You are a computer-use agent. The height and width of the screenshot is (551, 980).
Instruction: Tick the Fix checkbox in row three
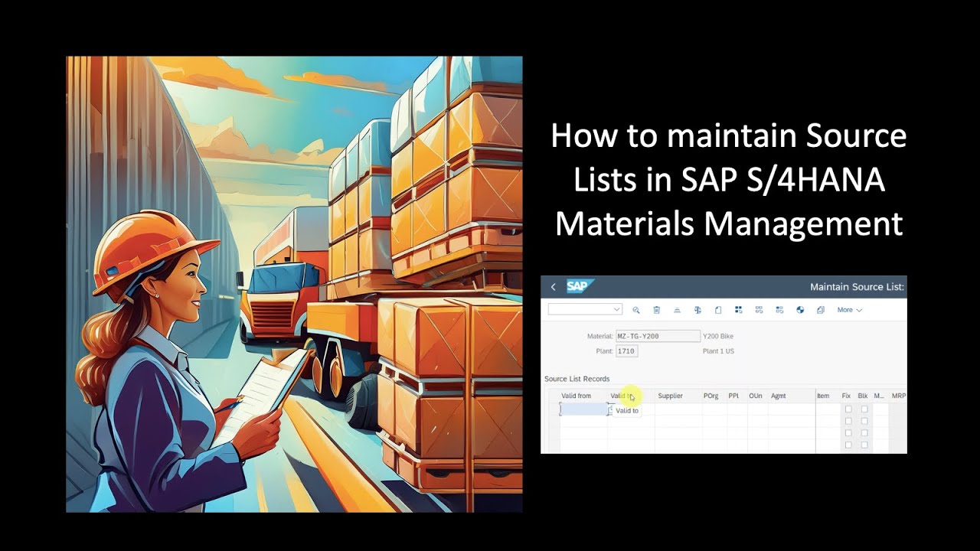(848, 433)
